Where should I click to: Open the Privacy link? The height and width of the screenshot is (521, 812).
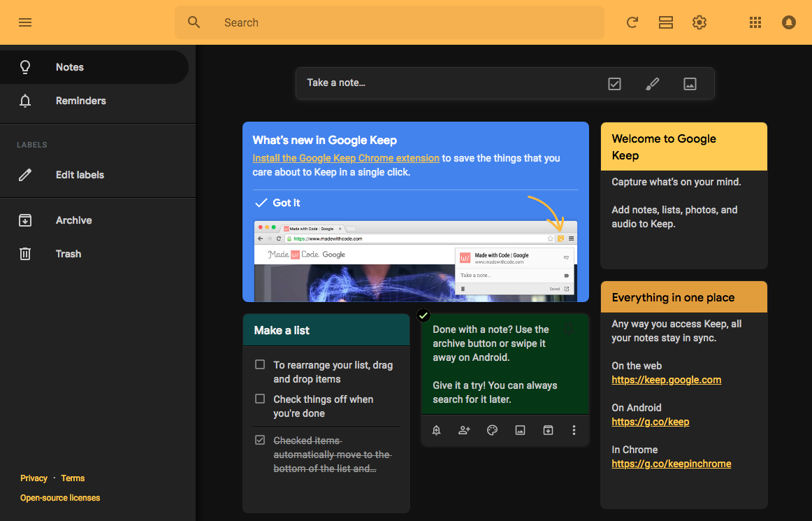[34, 478]
